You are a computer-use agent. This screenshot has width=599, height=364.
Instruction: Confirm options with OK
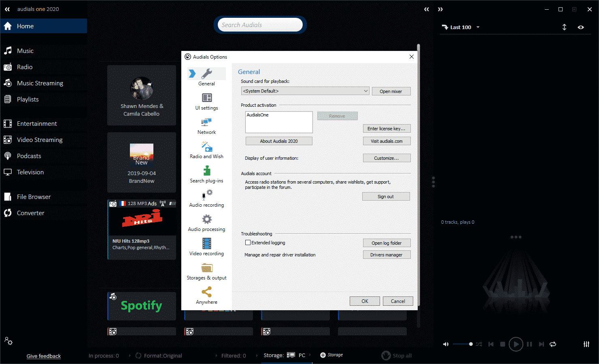(365, 301)
